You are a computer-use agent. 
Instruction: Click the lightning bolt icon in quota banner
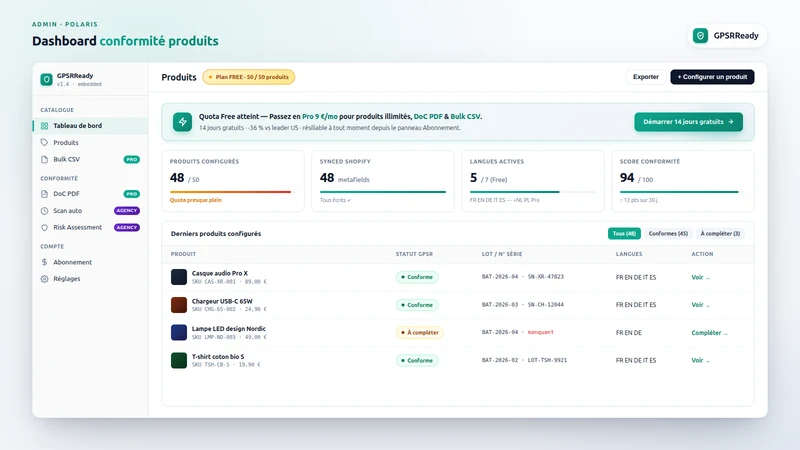point(182,122)
